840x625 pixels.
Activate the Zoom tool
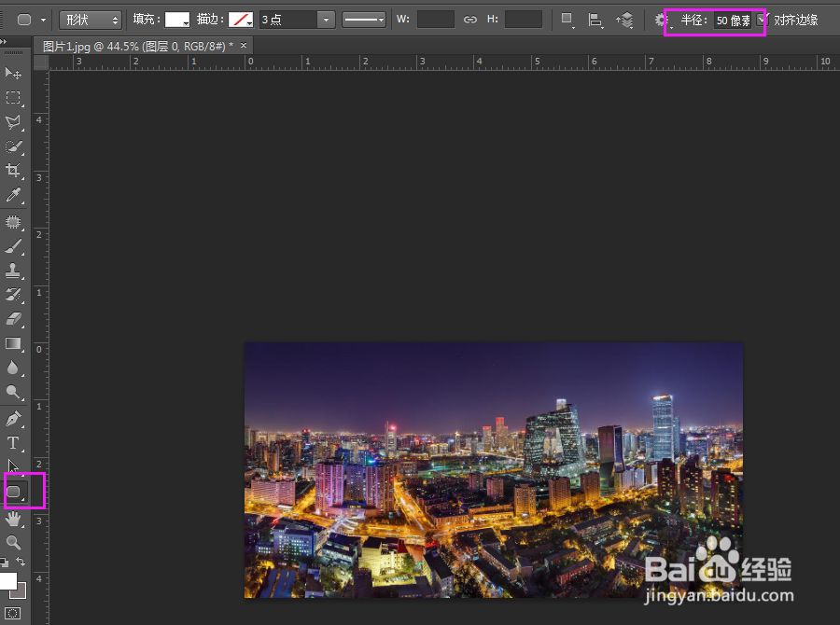(x=14, y=541)
